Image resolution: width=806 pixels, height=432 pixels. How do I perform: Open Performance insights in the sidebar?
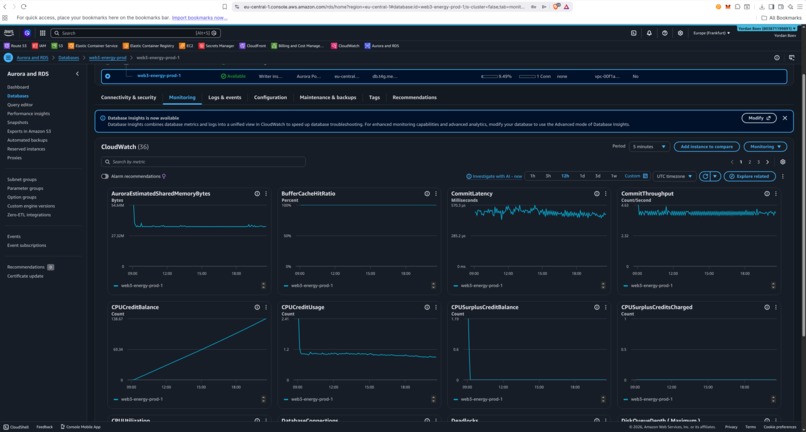pyautogui.click(x=28, y=113)
